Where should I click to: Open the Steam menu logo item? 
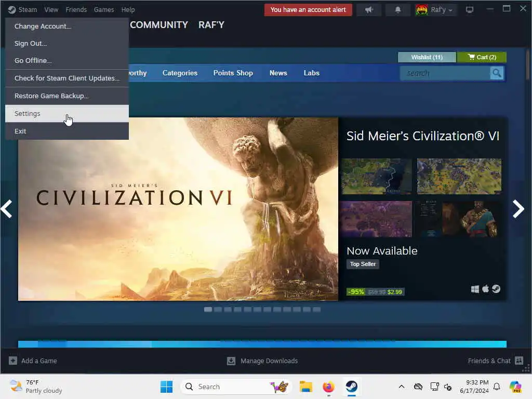click(11, 10)
